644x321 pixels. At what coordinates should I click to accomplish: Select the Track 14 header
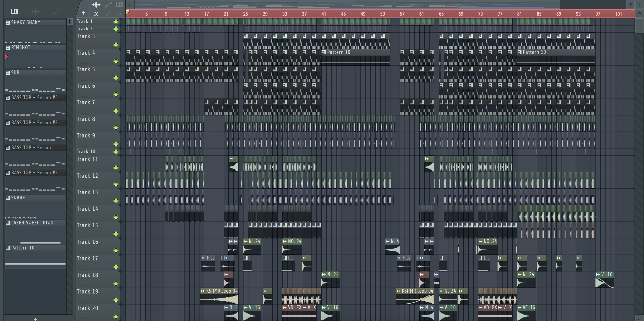pyautogui.click(x=98, y=213)
